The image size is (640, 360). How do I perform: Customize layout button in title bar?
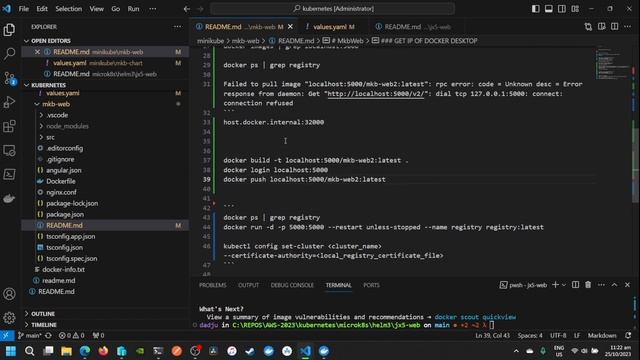575,9
